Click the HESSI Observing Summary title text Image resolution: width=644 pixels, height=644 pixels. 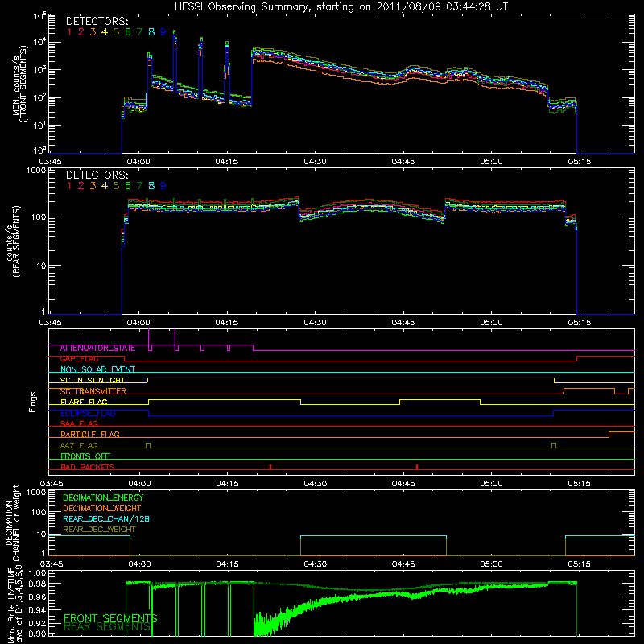(x=341, y=6)
